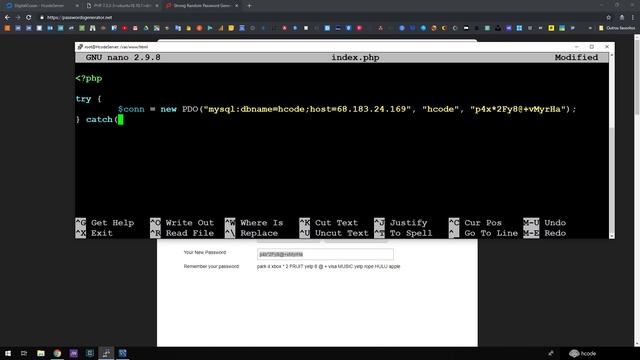Click the hcode logo in system tray
Image resolution: width=640 pixels, height=360 pixels.
(582, 353)
